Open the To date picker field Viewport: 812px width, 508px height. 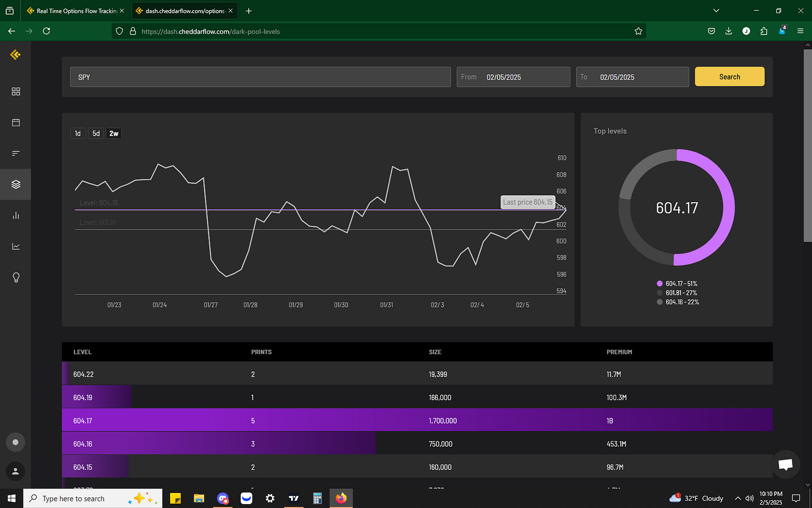(x=632, y=77)
